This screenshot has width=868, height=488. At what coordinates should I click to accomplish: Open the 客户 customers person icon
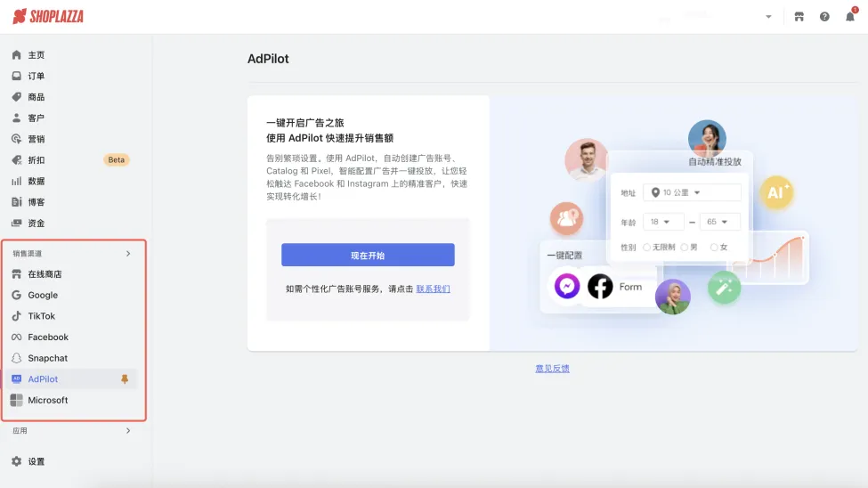click(17, 118)
